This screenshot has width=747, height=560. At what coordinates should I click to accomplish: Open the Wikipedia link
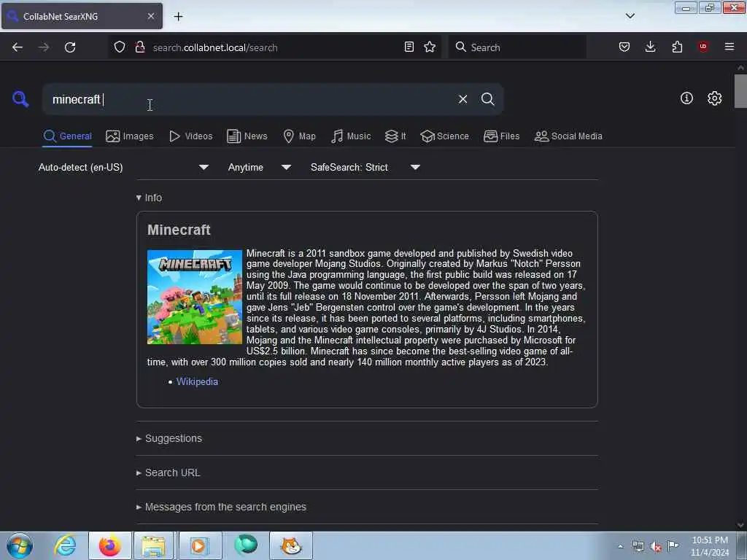197,382
